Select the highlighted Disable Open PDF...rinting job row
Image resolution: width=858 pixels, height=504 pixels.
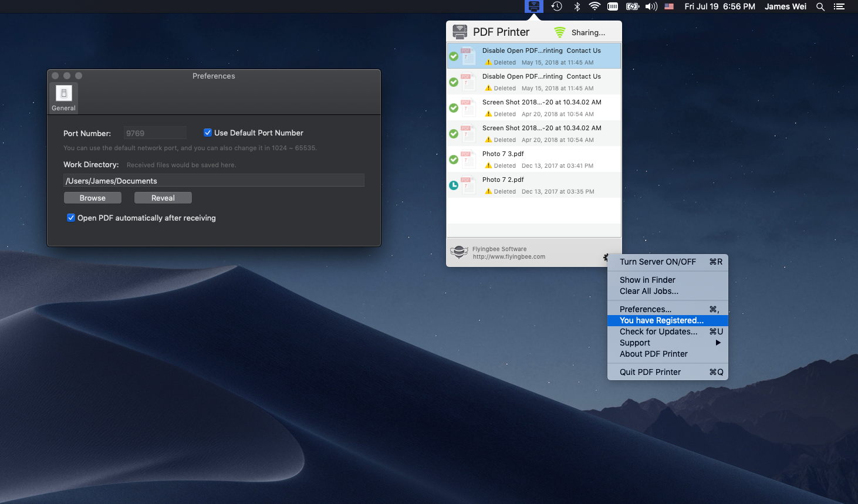pyautogui.click(x=534, y=56)
